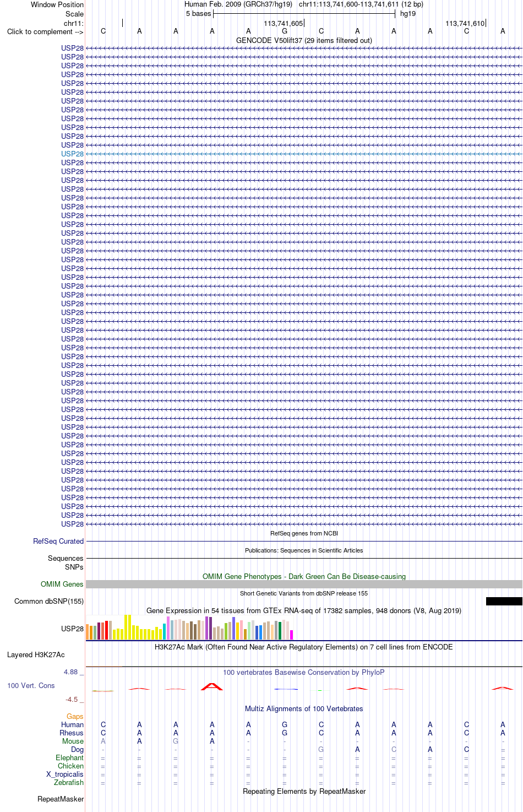Click the 'RefSeq genes from NCBI' title
The width and height of the screenshot is (523, 812).
coord(304,533)
